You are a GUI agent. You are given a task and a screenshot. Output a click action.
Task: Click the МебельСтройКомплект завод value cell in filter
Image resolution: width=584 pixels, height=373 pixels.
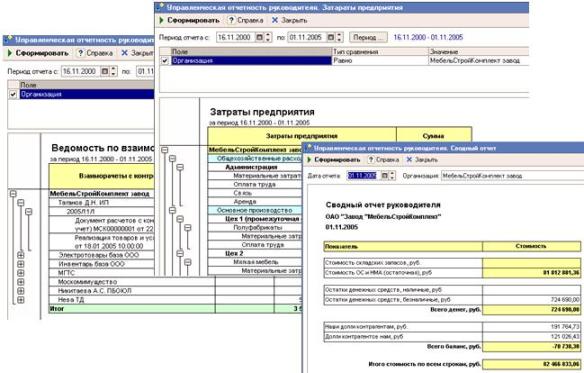479,60
